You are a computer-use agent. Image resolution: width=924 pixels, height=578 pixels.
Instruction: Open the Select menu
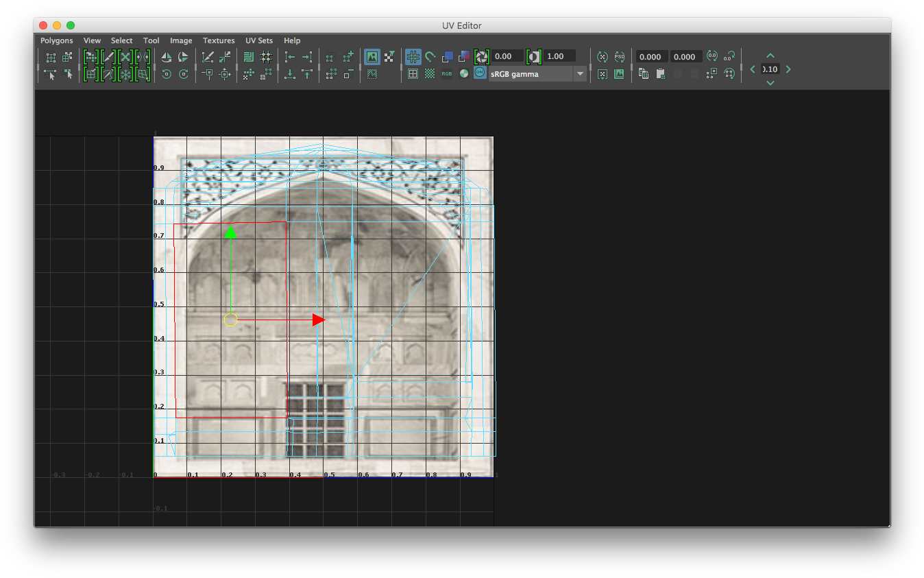tap(122, 40)
